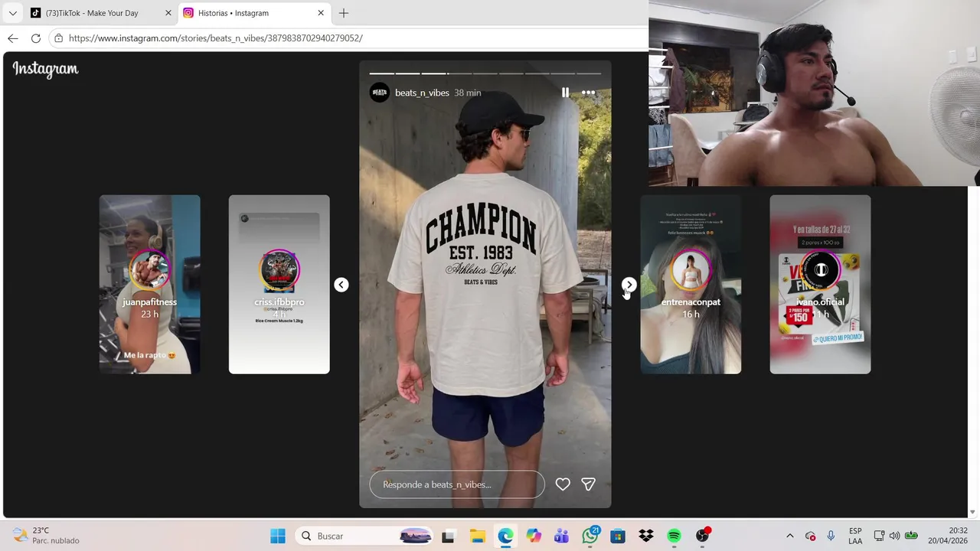Go back in the browser
The image size is (980, 551).
point(13,38)
